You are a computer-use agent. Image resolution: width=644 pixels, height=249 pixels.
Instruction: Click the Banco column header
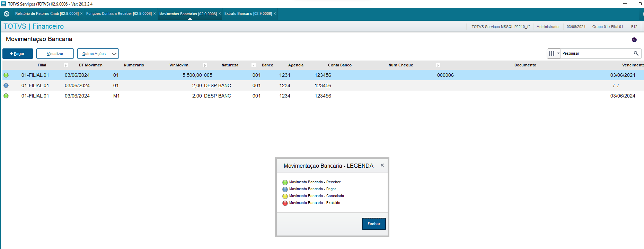267,65
